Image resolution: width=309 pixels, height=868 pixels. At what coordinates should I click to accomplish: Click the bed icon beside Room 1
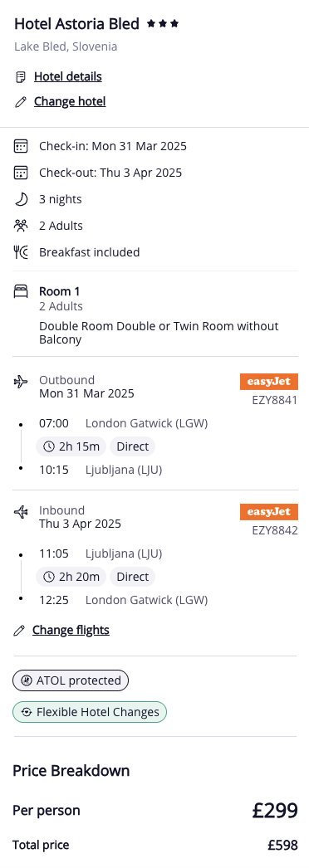tap(21, 291)
